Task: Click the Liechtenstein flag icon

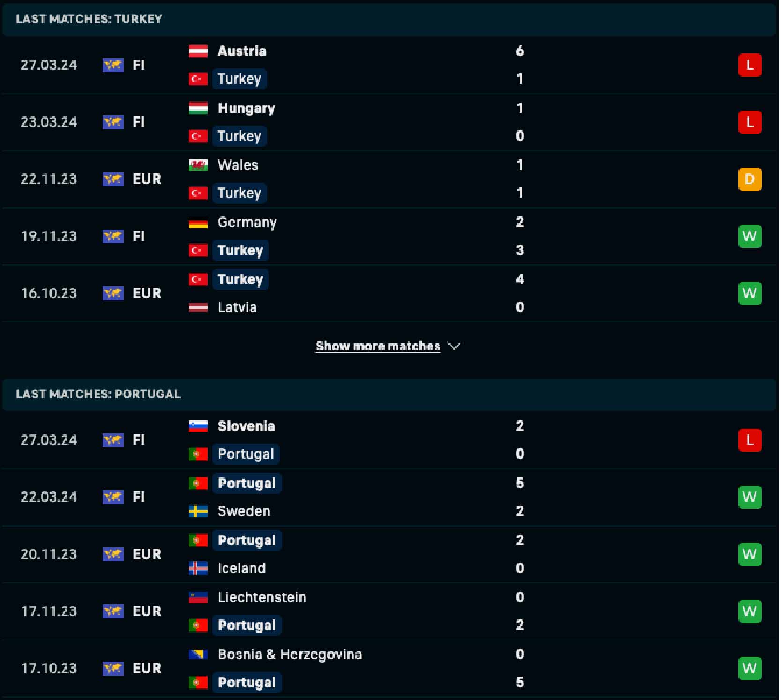Action: tap(198, 597)
